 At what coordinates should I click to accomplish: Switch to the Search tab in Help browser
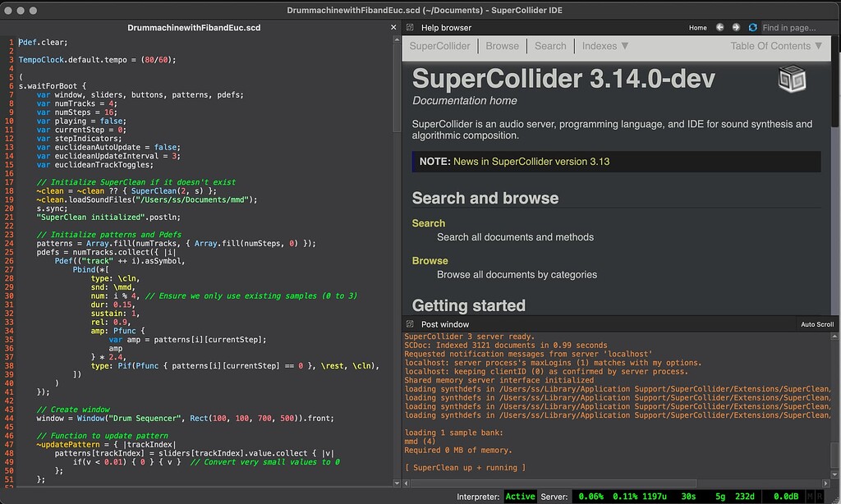pos(550,46)
